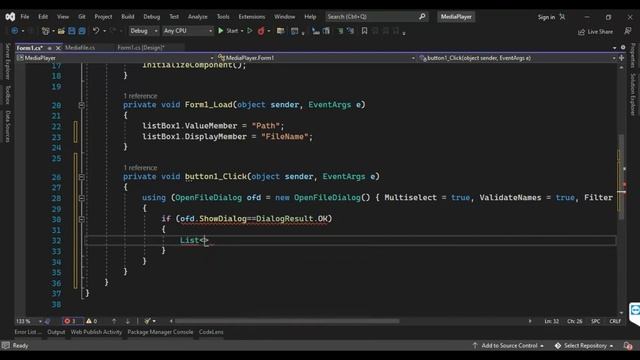This screenshot has height=360, width=640.
Task: Click the red Hot Reload flame icon
Action: (x=261, y=31)
